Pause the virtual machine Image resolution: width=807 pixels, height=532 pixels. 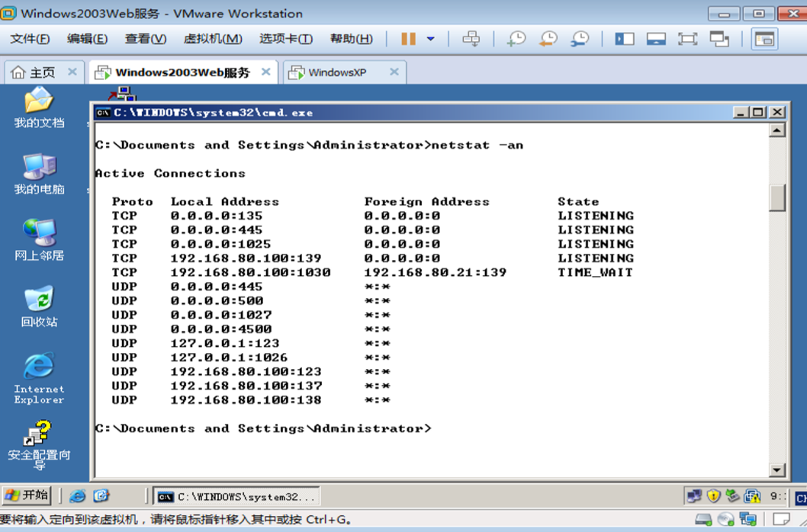pos(408,39)
